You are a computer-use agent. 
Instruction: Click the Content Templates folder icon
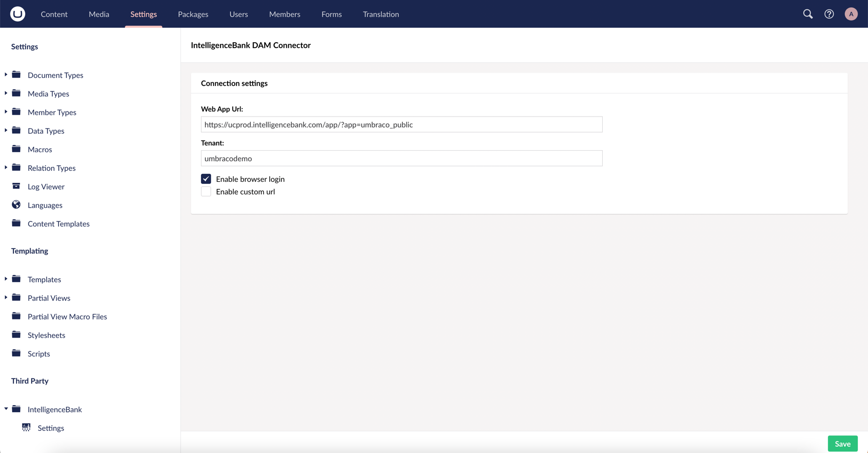16,223
